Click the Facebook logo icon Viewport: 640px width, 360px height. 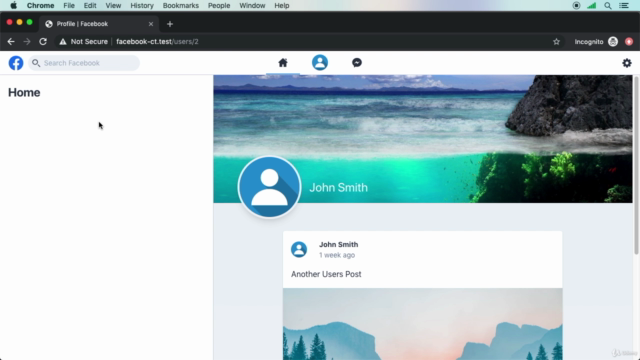tap(16, 63)
